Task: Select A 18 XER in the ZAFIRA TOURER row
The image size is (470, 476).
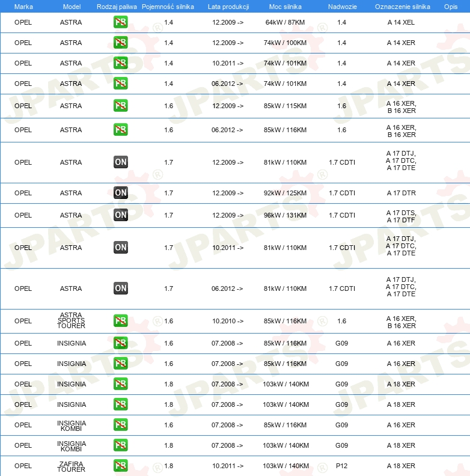Action: tap(401, 466)
